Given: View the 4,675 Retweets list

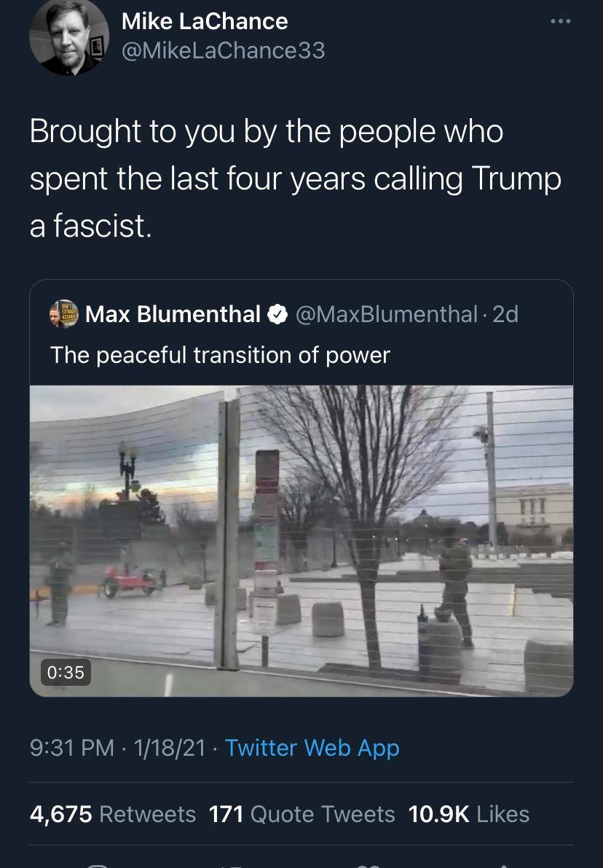Looking at the screenshot, I should (x=113, y=814).
